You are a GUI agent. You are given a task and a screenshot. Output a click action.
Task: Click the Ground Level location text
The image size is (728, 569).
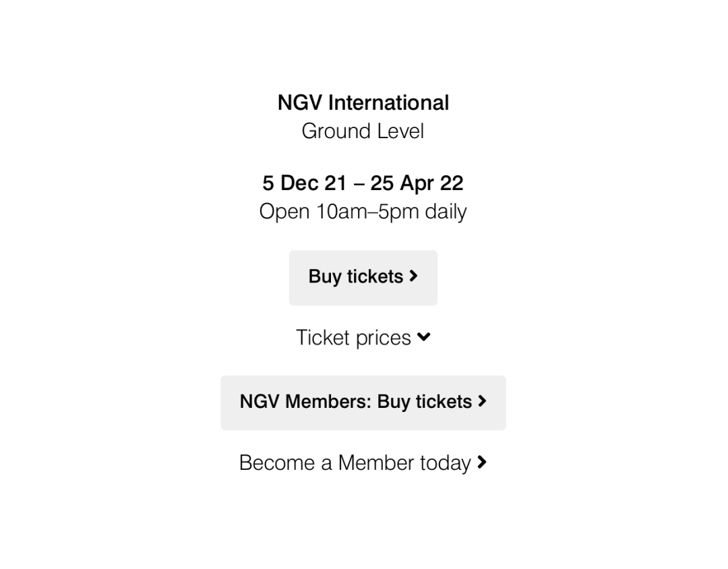point(363,131)
